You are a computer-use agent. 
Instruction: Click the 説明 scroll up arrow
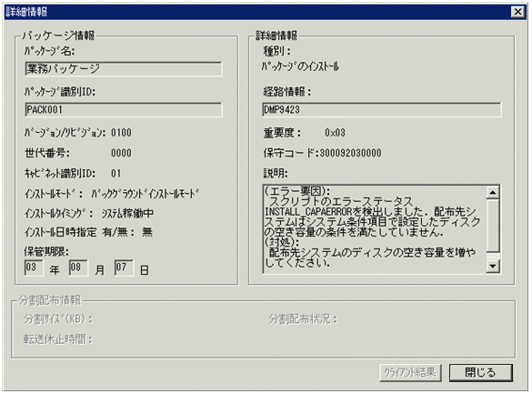point(493,192)
